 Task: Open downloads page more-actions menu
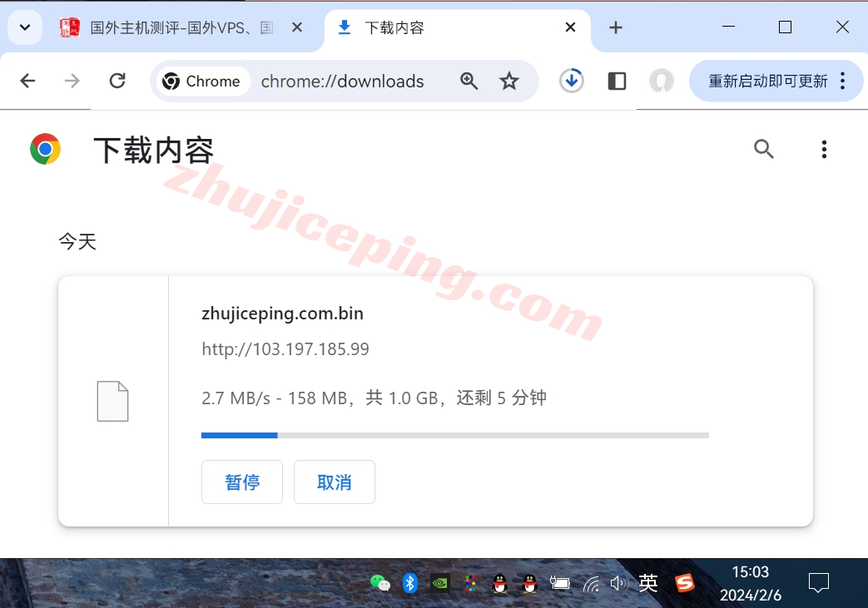[x=824, y=149]
